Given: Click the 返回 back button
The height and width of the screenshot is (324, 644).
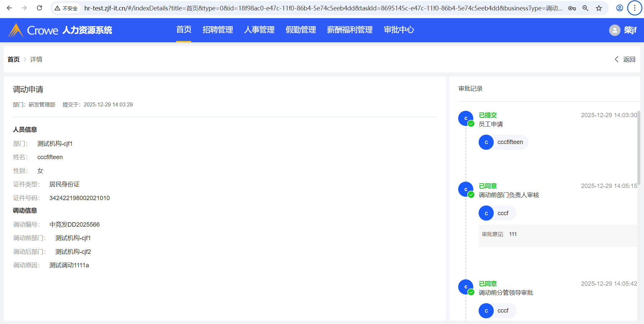Looking at the screenshot, I should 625,59.
